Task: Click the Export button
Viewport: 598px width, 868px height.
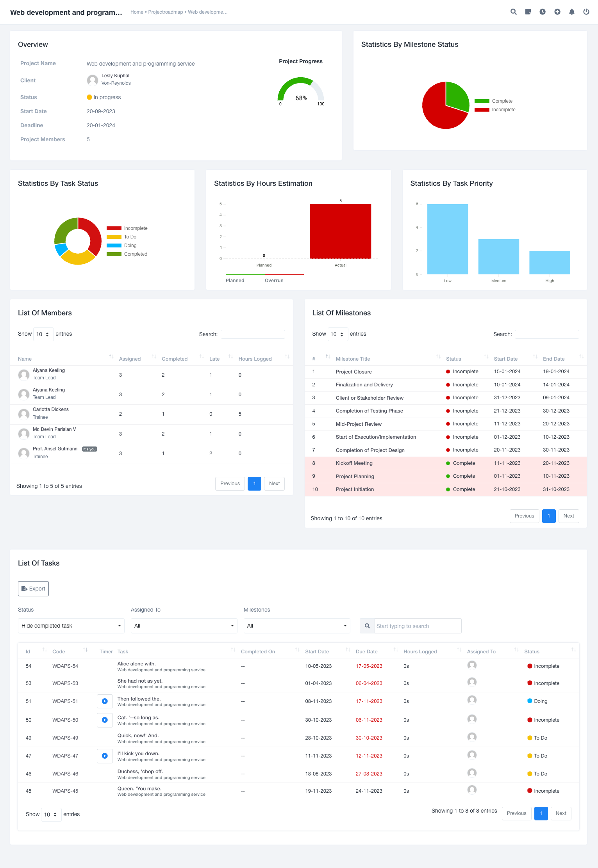Action: click(x=33, y=589)
